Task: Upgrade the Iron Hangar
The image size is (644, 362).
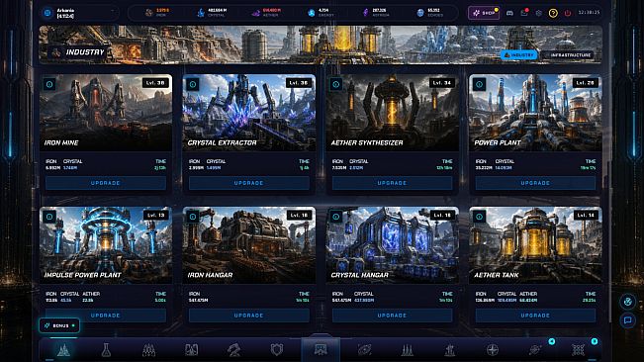Action: tap(249, 316)
